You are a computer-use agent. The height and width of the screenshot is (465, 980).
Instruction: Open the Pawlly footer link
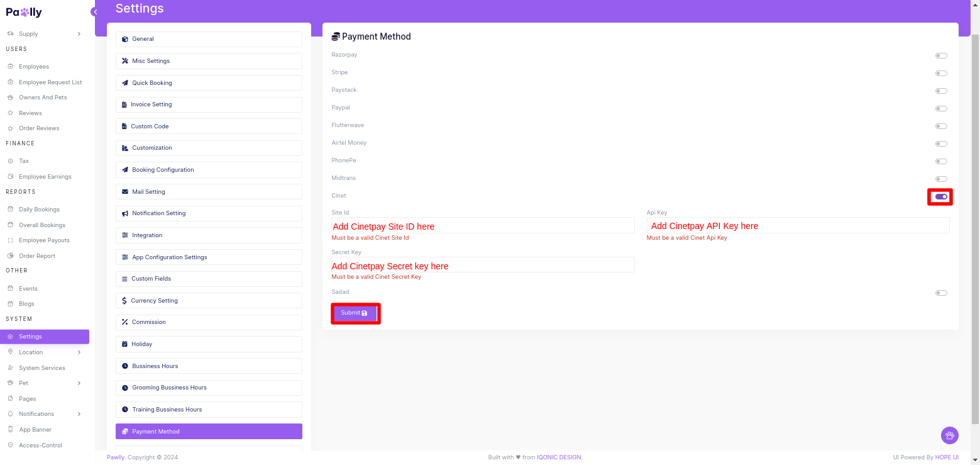pyautogui.click(x=116, y=457)
